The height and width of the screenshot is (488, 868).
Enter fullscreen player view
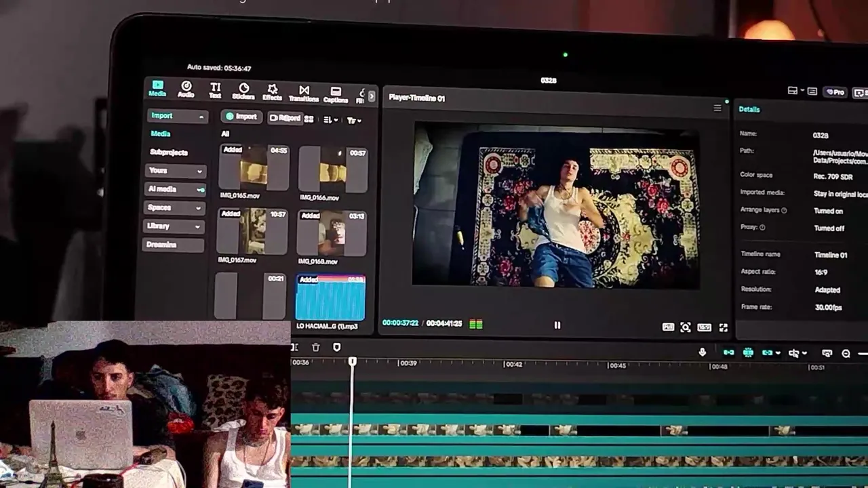724,328
